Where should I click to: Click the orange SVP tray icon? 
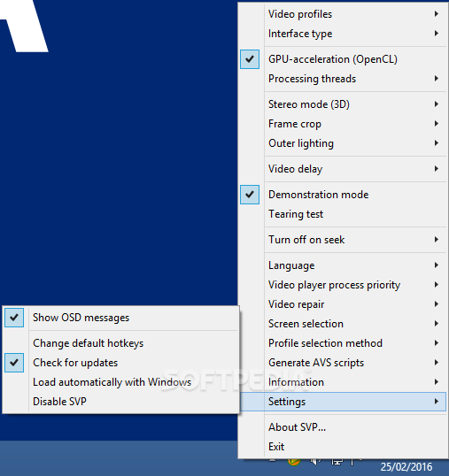[294, 462]
